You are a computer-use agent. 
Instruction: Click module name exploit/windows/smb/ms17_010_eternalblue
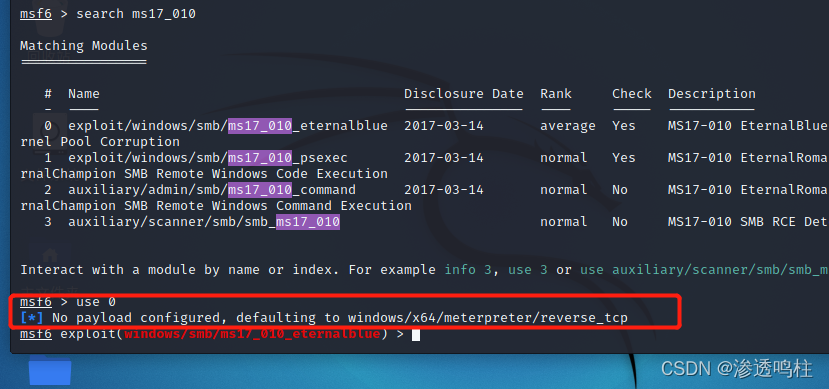point(228,126)
